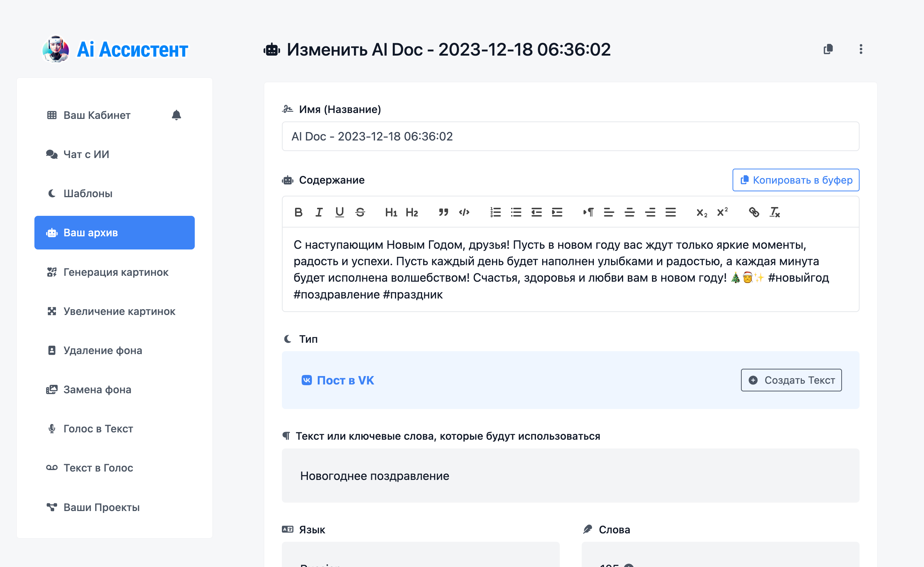Open Чат с ИИ in sidebar
Viewport: 924px width, 567px height.
point(86,154)
